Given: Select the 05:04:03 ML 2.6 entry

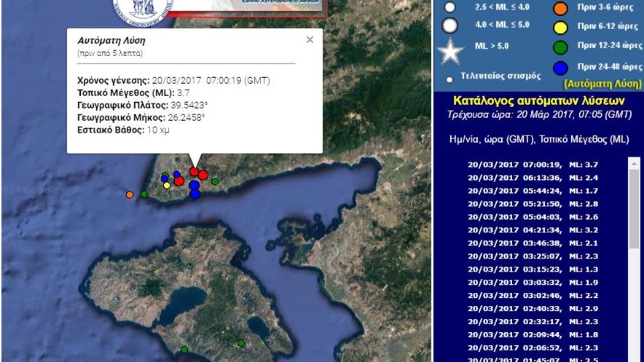Looking at the screenshot, I should 533,217.
